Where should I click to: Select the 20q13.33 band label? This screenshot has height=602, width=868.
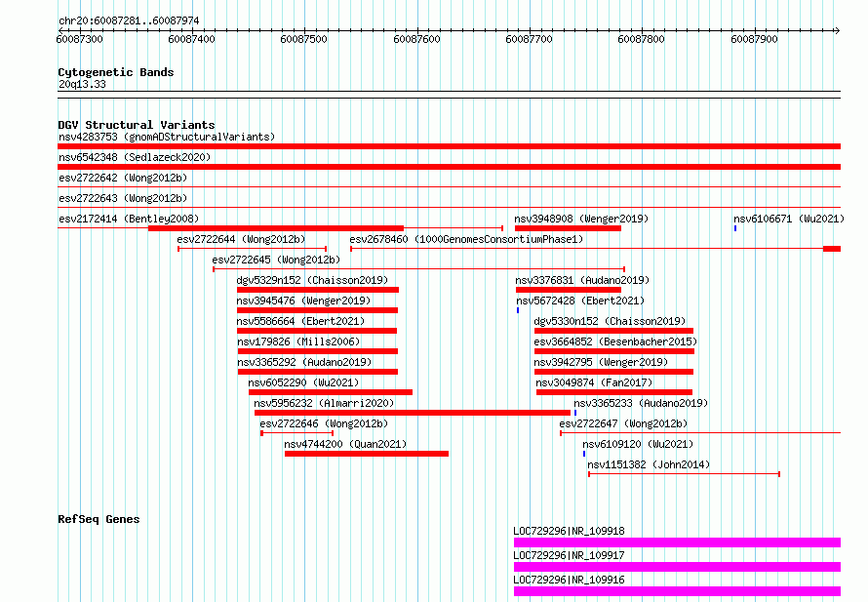[82, 84]
